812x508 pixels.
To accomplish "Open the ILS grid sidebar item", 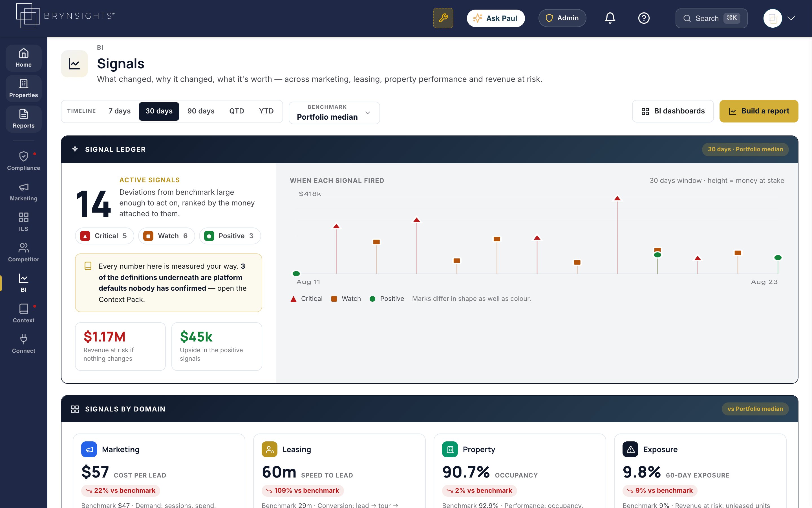I will [x=23, y=222].
